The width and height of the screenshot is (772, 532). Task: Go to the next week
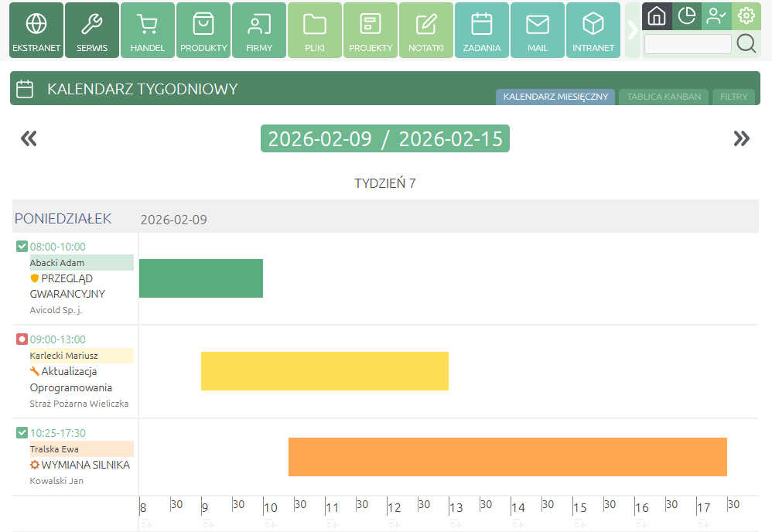[x=741, y=138]
